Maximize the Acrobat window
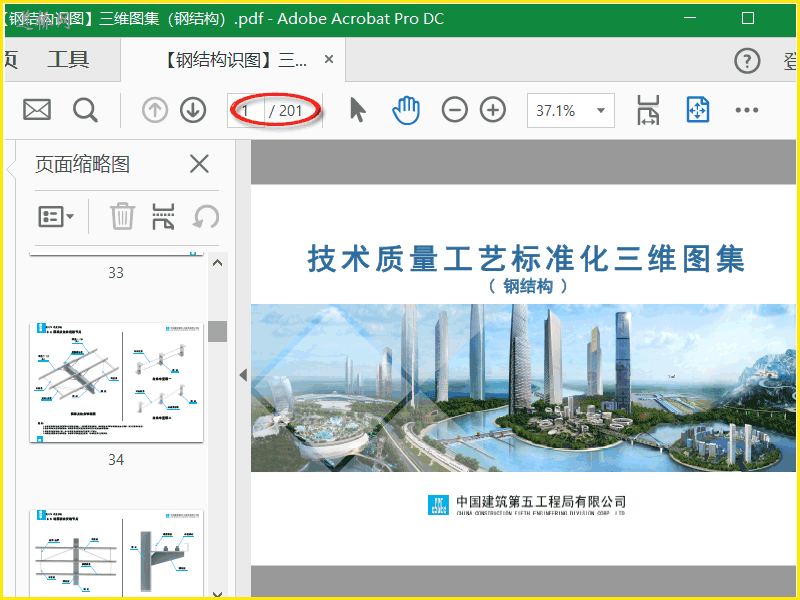The width and height of the screenshot is (800, 600). [747, 18]
